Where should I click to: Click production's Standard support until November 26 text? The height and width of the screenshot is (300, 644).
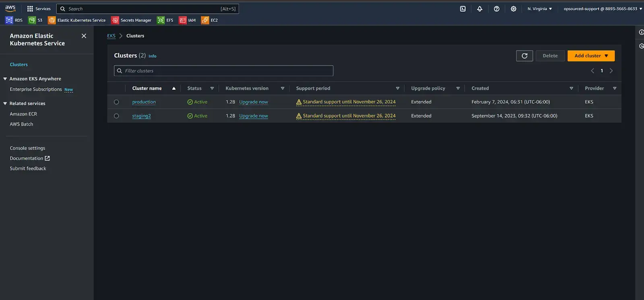click(349, 102)
